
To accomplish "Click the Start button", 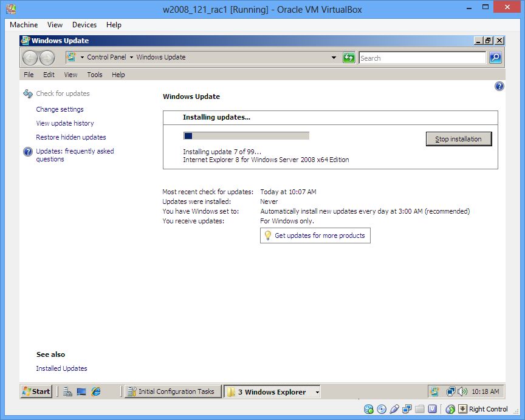I will (x=36, y=391).
